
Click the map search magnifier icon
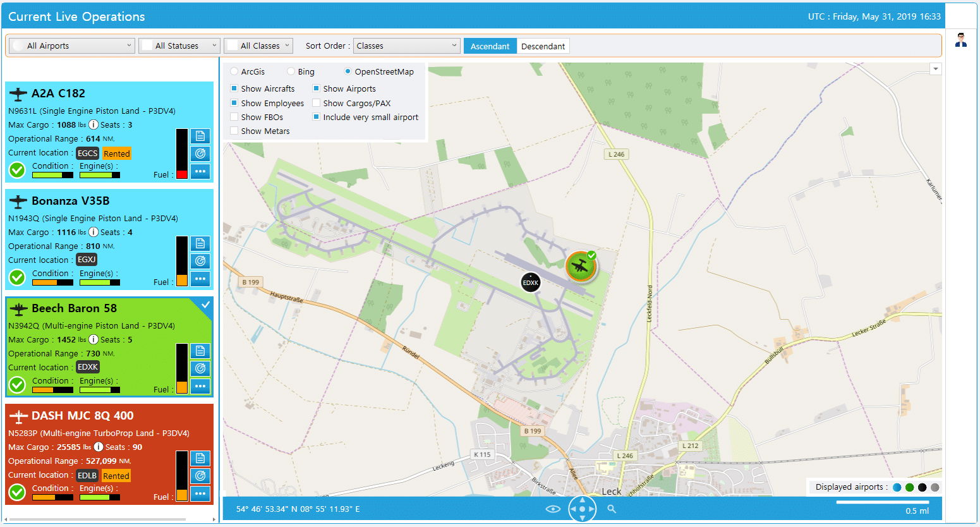612,509
